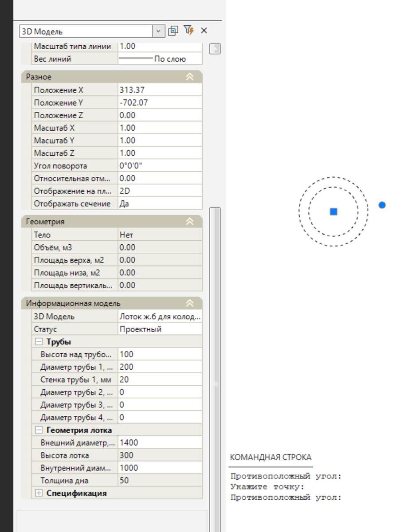Open the Отображение на пл... 2D value
Image resolution: width=420 pixels, height=532 pixels.
tap(160, 191)
